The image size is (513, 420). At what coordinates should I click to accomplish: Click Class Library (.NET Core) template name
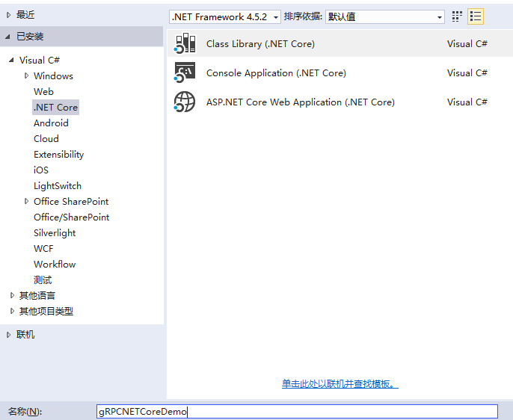click(260, 43)
